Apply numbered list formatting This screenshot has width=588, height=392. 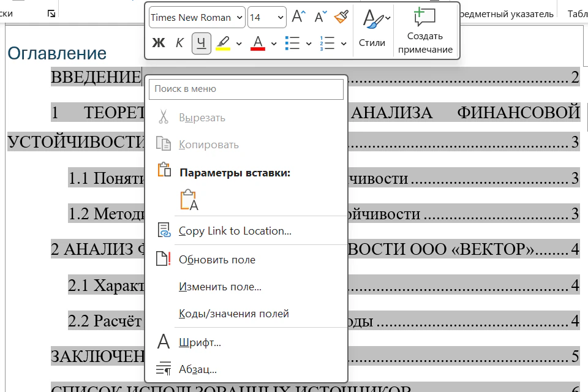(327, 43)
